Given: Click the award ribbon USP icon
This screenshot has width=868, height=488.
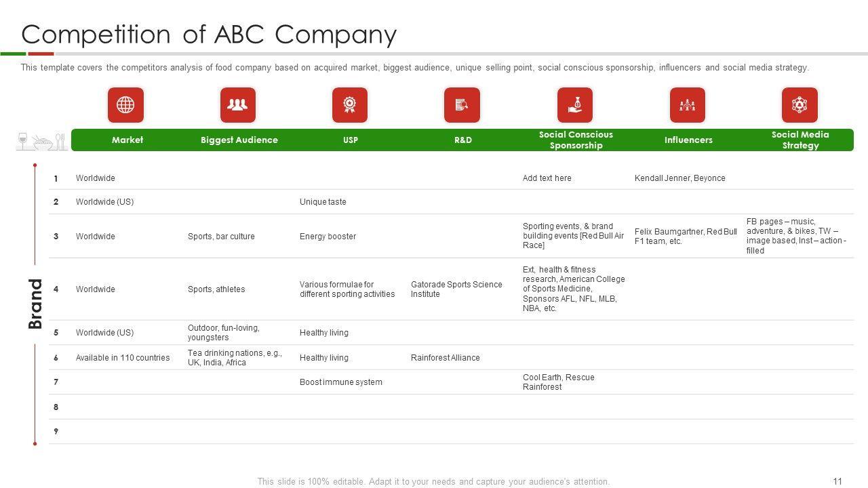Looking at the screenshot, I should (350, 105).
